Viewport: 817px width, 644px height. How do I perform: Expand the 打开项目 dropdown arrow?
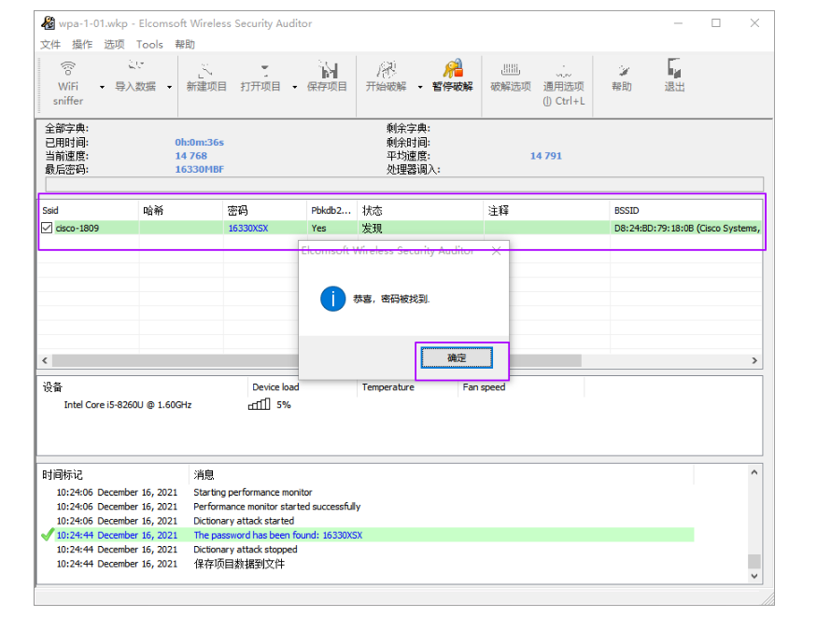click(x=294, y=87)
